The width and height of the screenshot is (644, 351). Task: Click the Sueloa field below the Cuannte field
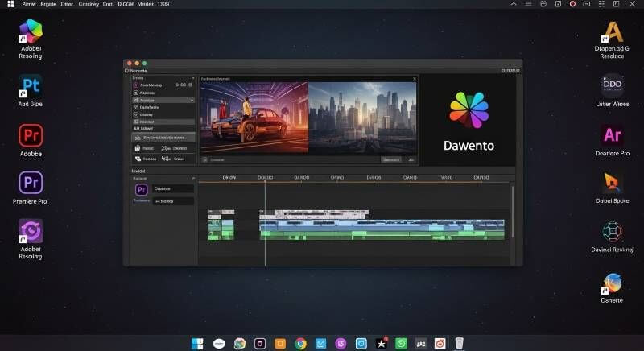coord(173,201)
